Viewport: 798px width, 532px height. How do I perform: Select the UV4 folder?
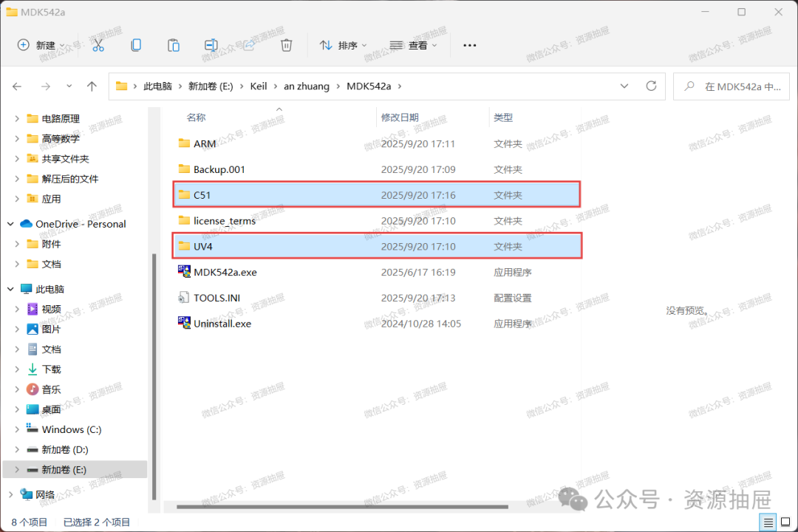[377, 246]
